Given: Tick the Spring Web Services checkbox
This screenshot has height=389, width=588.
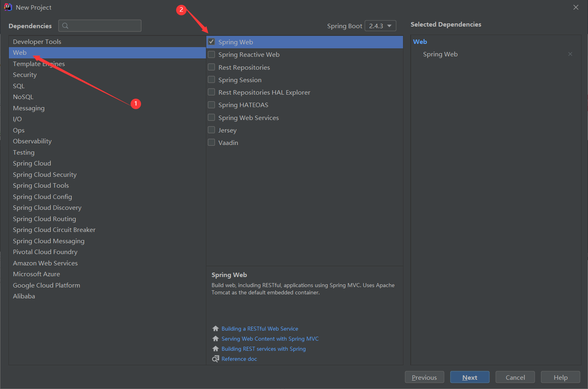Looking at the screenshot, I should (211, 117).
